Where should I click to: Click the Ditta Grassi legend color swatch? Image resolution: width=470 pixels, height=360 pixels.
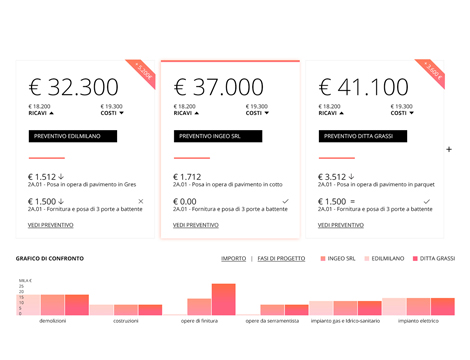pos(415,259)
